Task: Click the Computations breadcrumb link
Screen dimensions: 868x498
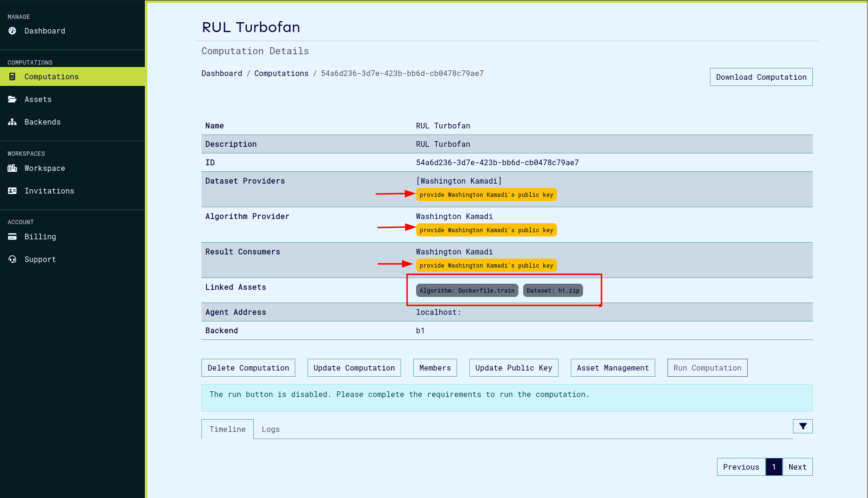Action: point(281,73)
